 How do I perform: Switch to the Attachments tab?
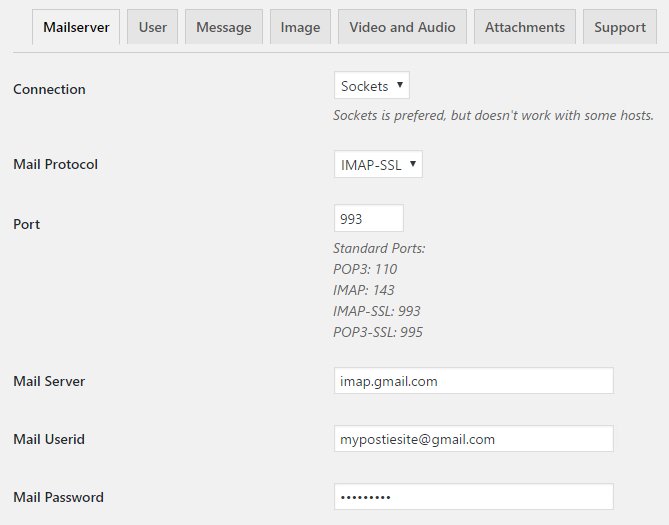[524, 27]
